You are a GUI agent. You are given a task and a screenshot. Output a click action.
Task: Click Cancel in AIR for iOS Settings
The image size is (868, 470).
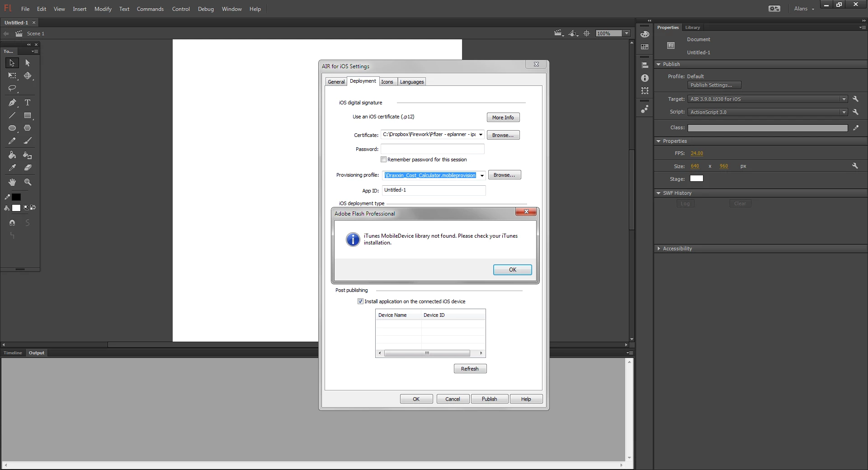[x=453, y=399]
